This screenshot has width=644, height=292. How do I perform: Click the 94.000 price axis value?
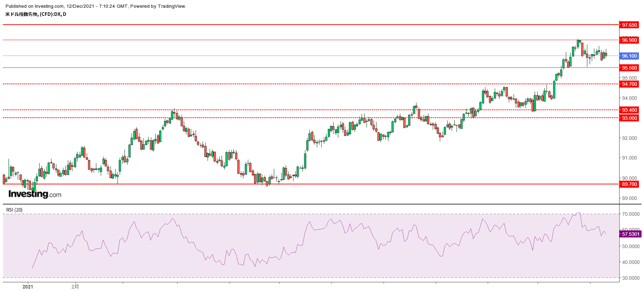point(630,98)
